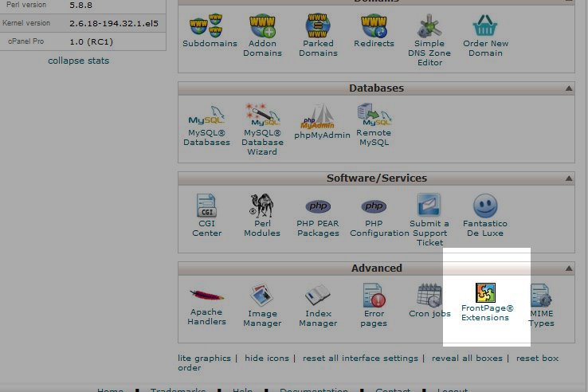The image size is (588, 392).
Task: Click reset all interface settings link
Action: coord(360,359)
